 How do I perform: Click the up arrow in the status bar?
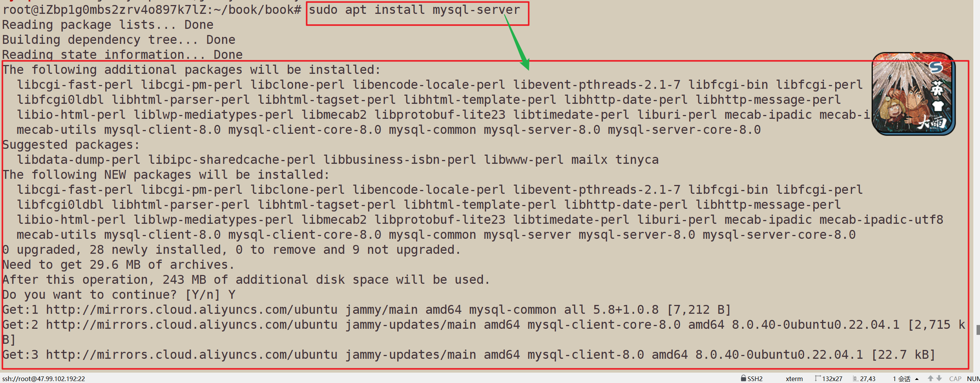[x=930, y=378]
